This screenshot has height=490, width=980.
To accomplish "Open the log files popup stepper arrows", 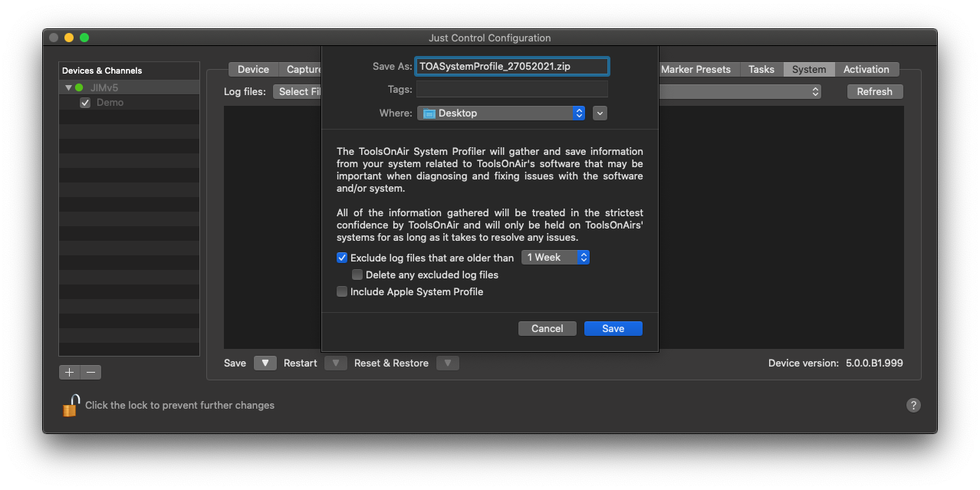I will tap(815, 91).
